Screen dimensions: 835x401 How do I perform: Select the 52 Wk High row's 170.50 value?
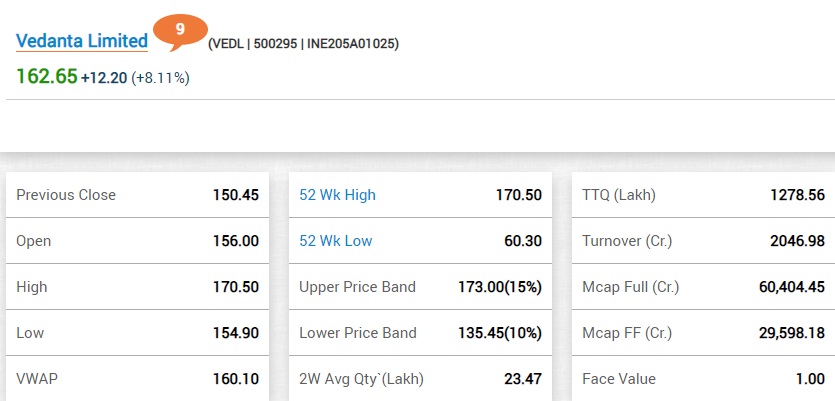[x=519, y=195]
